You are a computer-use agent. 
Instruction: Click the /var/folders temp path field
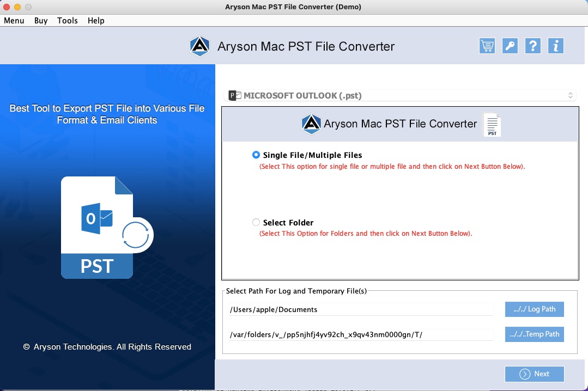[x=361, y=334]
